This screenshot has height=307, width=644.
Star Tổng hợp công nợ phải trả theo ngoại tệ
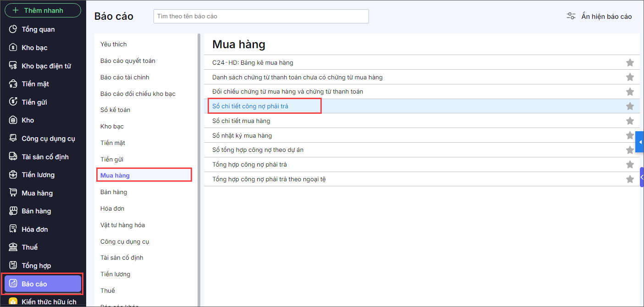pyautogui.click(x=630, y=179)
